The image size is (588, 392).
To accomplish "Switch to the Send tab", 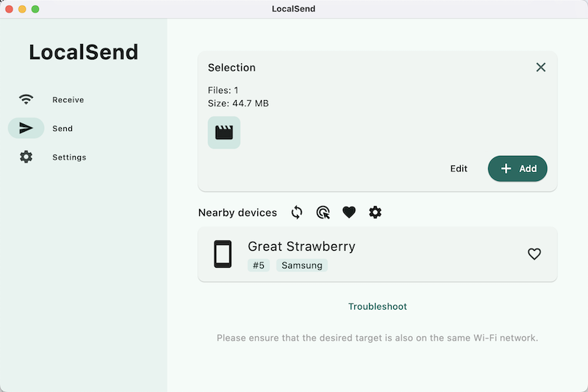I will (62, 129).
